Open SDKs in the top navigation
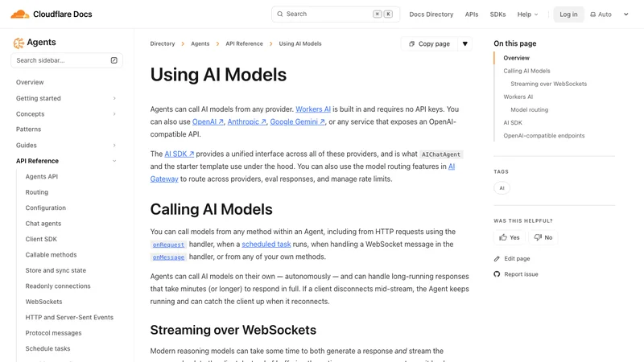644x362 pixels. coord(497,14)
